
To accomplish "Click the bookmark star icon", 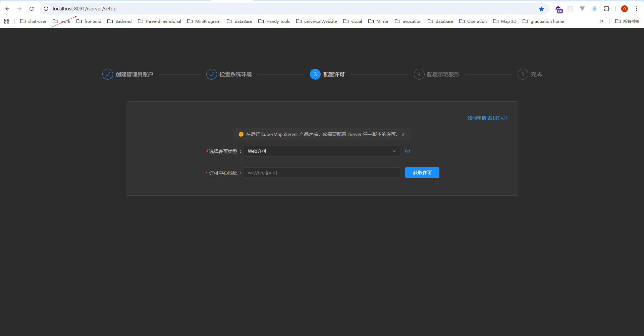I will coord(541,9).
